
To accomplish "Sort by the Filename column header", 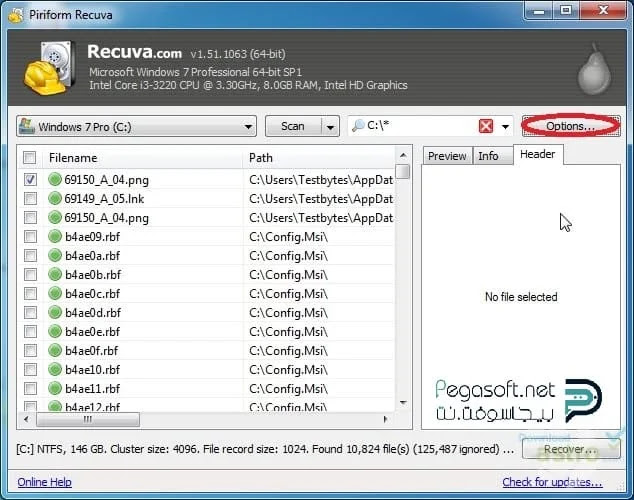I will tap(142, 158).
